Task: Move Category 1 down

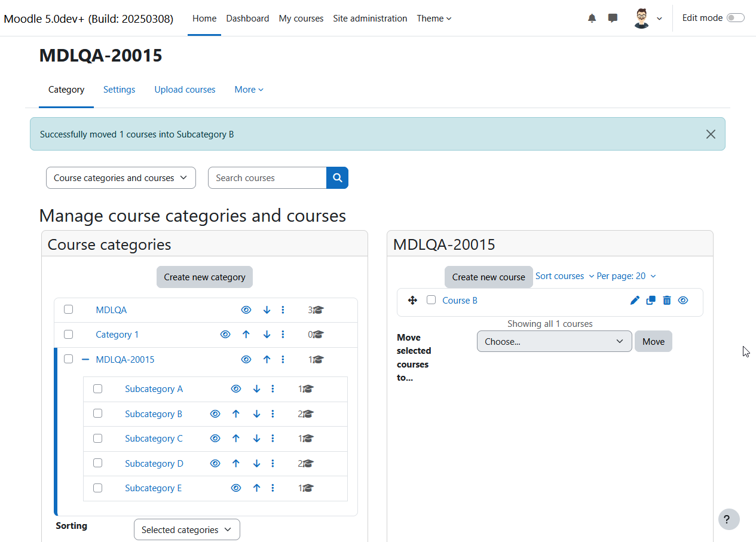Action: [267, 335]
